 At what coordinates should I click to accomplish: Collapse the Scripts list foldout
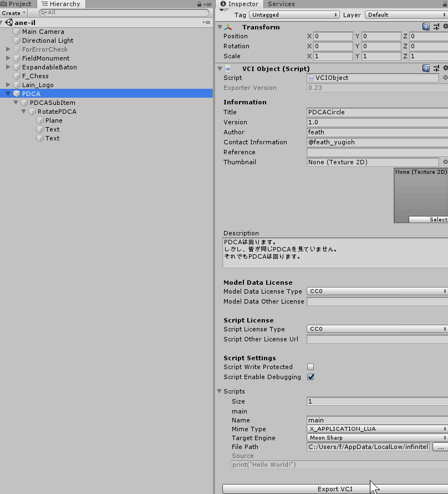click(x=220, y=391)
